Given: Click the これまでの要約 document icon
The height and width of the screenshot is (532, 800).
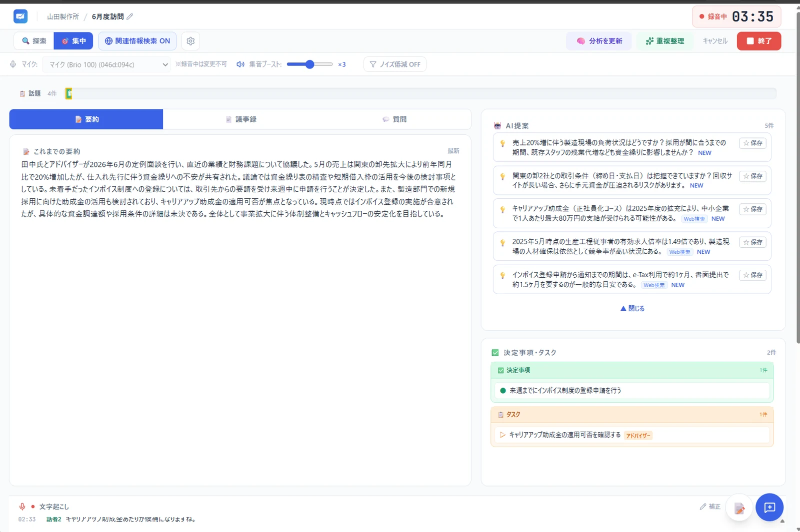Looking at the screenshot, I should [26, 151].
